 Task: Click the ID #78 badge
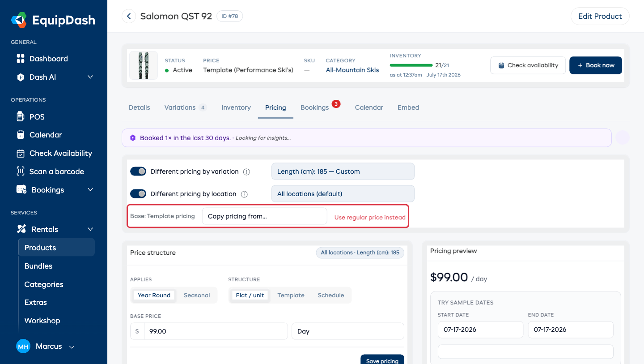point(230,16)
